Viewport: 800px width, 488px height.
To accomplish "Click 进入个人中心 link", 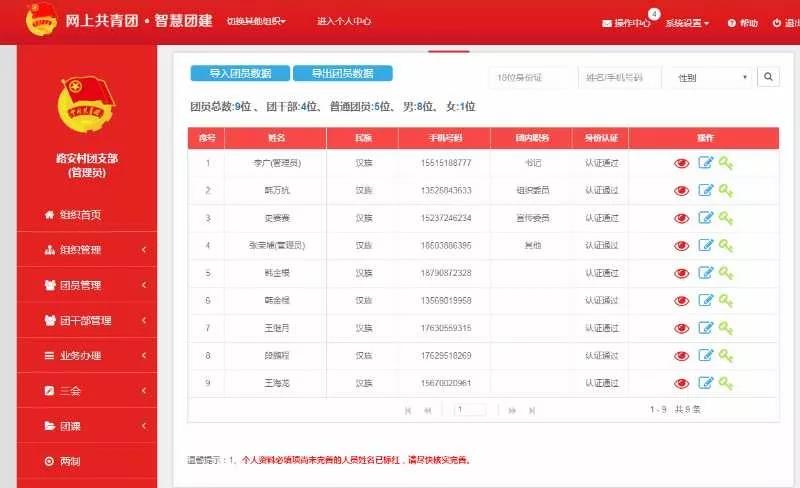I will click(x=344, y=21).
